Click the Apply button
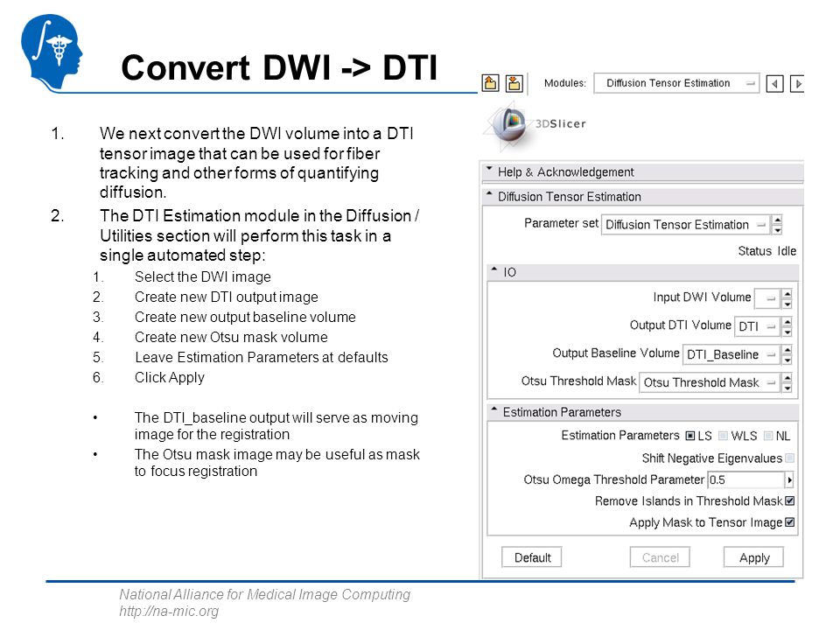Screen dimensions: 840x630 pos(753,557)
